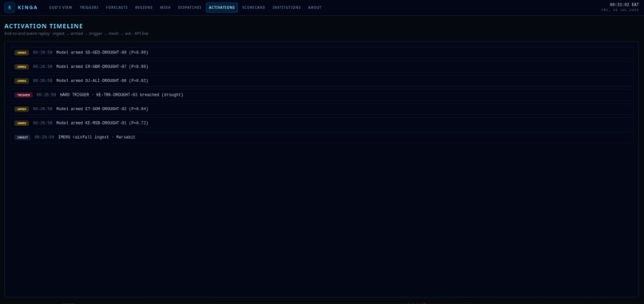Select 'Model armed DJ-ALI-DROUGHT-06 (P=0.62)' text
The height and width of the screenshot is (304, 644).
click(x=102, y=81)
